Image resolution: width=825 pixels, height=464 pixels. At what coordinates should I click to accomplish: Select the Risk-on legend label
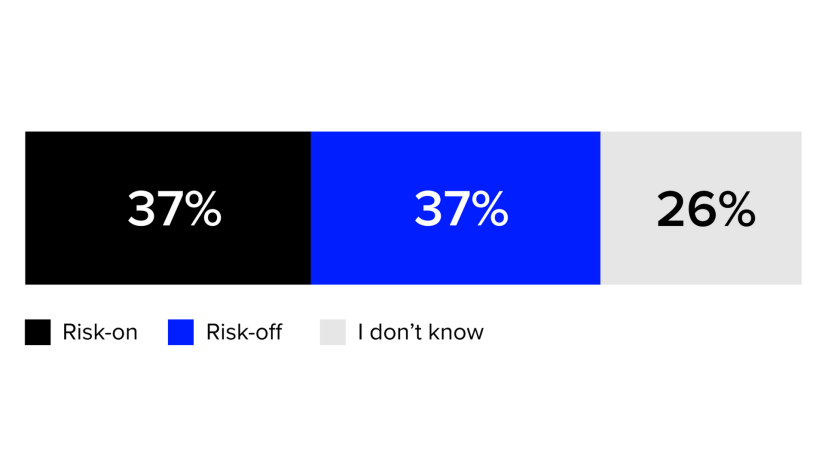click(100, 332)
